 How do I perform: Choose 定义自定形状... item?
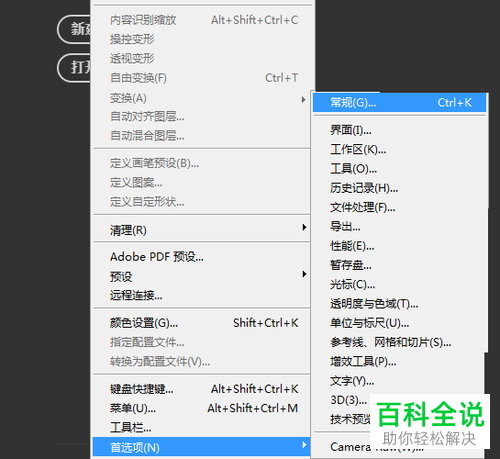pyautogui.click(x=202, y=202)
